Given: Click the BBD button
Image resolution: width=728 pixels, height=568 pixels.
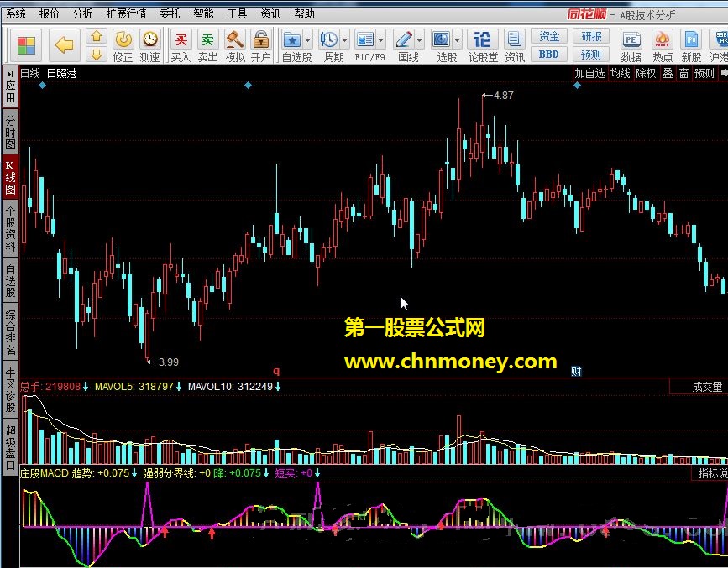Looking at the screenshot, I should tap(549, 55).
